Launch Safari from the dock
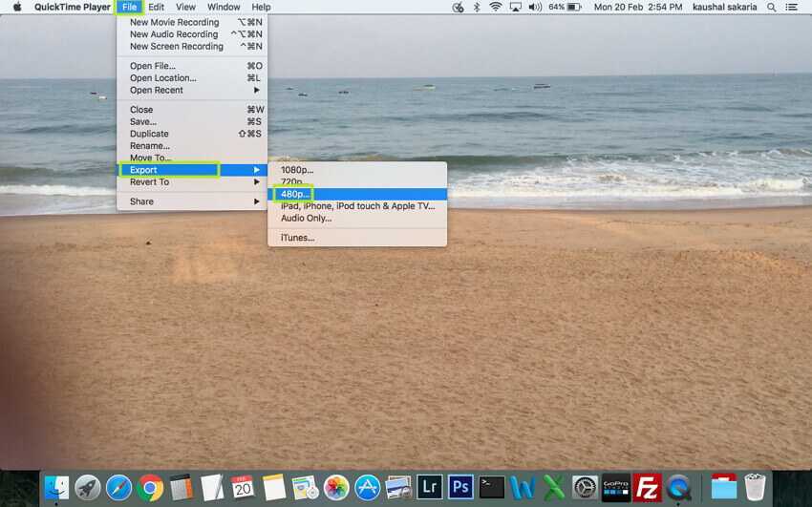The width and height of the screenshot is (812, 507). pyautogui.click(x=119, y=488)
